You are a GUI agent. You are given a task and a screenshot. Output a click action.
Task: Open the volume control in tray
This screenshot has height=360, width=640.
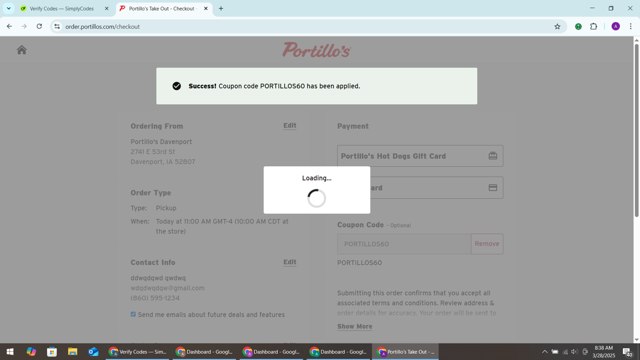tap(574, 351)
